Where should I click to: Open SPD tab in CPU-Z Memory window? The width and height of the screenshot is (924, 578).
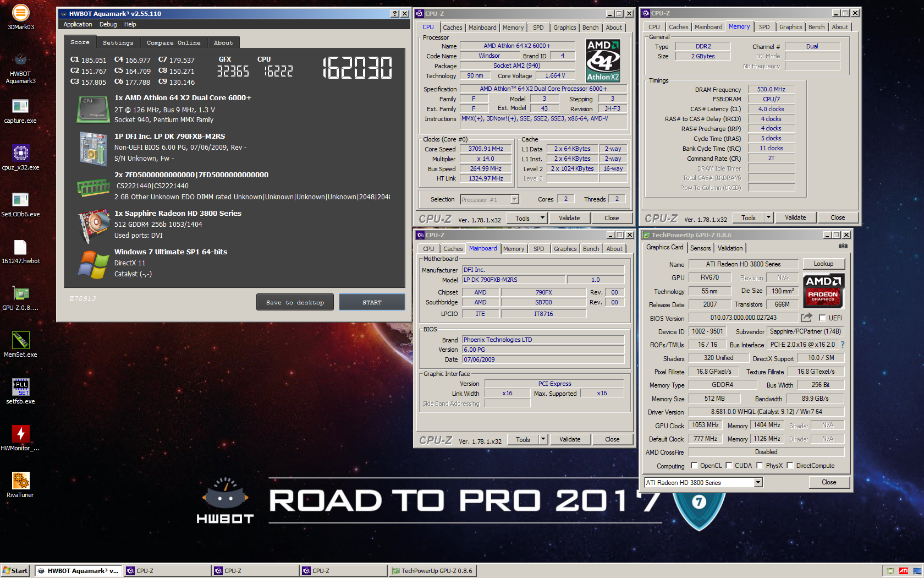[x=764, y=27]
